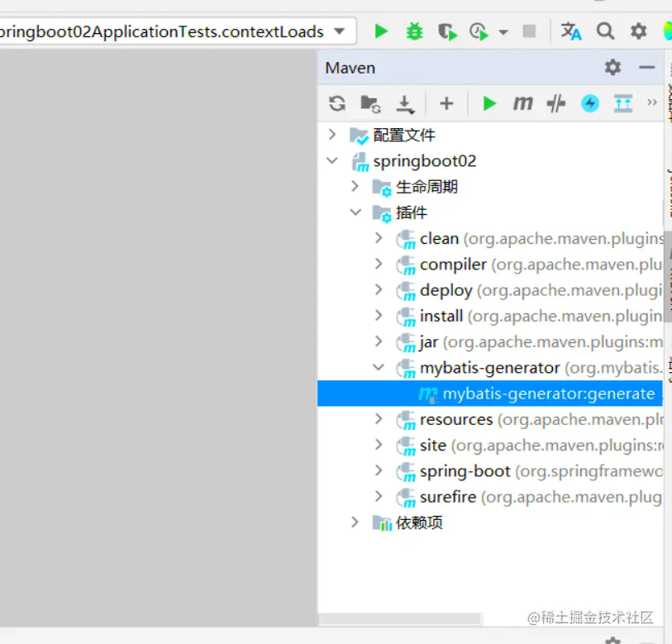Collapse the mybatis-generator plugin
Viewport: 672px width, 644px height.
(x=379, y=367)
